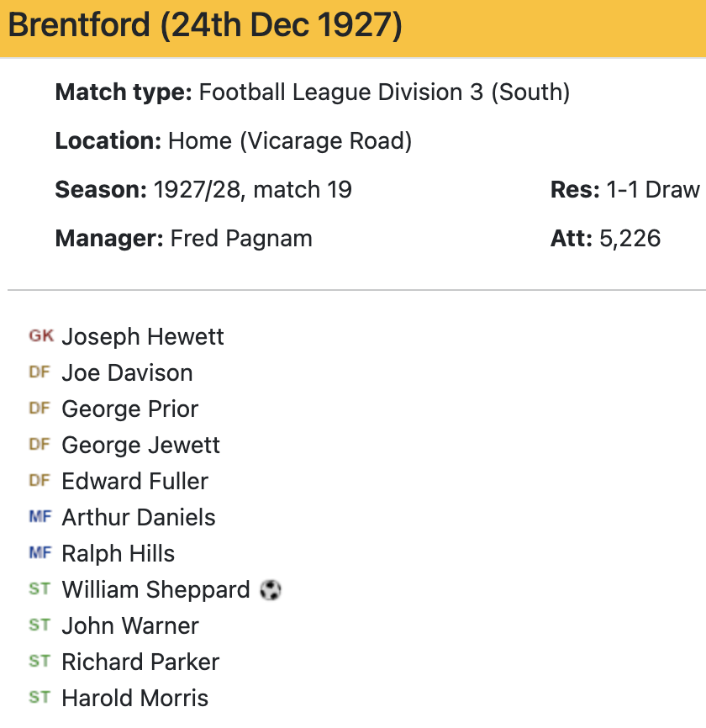
Task: Click the ST icon beside Richard Parker
Action: (x=40, y=662)
